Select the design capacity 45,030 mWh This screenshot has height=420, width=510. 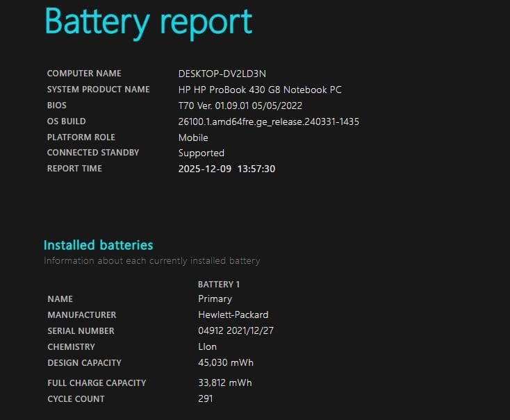point(224,362)
